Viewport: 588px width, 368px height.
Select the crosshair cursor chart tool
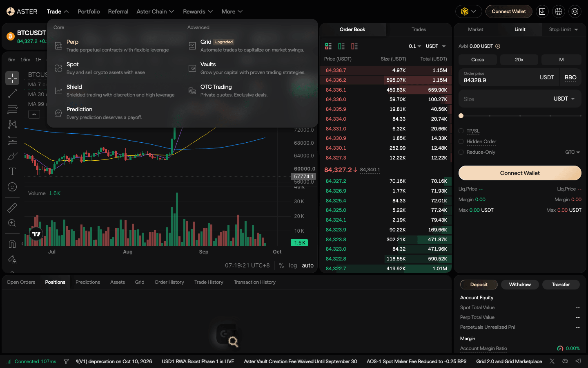pyautogui.click(x=12, y=78)
